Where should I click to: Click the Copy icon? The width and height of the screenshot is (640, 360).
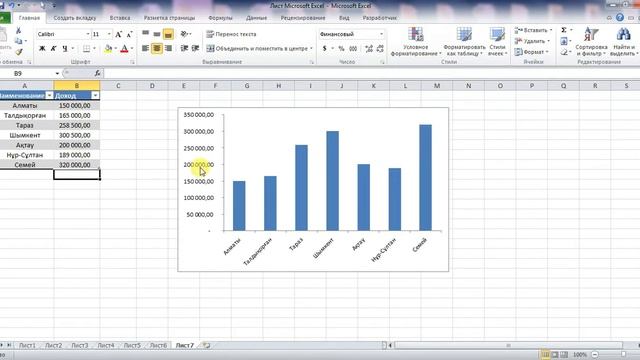pos(18,41)
